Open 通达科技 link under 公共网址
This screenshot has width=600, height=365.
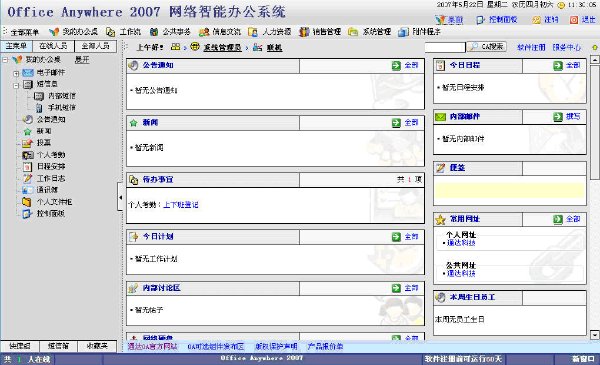click(461, 274)
